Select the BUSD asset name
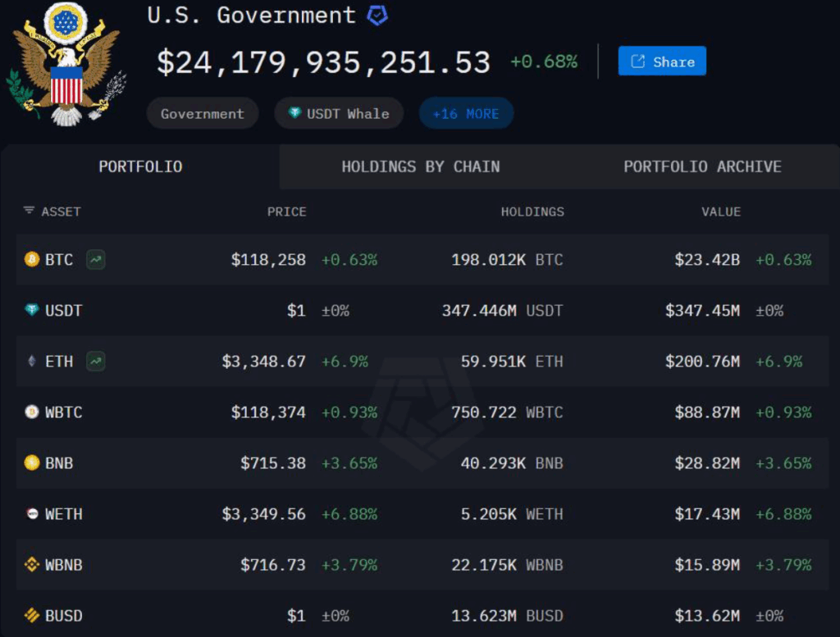The image size is (840, 637). (x=64, y=616)
